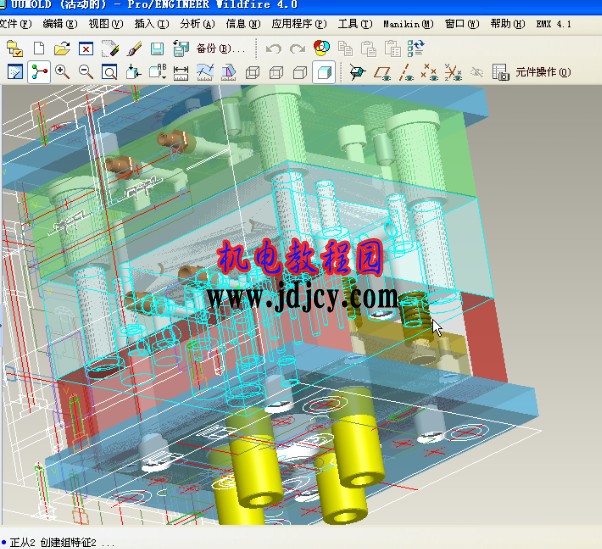The height and width of the screenshot is (549, 602).
Task: Toggle datum axes display
Action: pyautogui.click(x=406, y=72)
